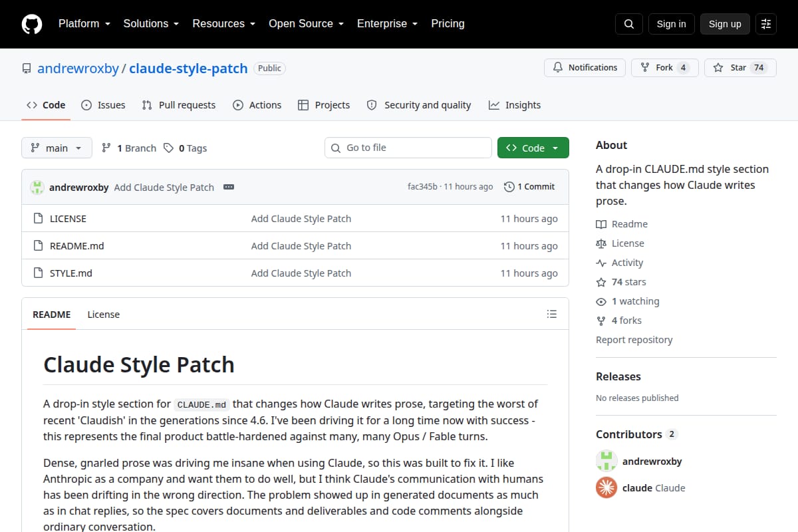The image size is (798, 532).
Task: Open the Resources menu
Action: (223, 23)
